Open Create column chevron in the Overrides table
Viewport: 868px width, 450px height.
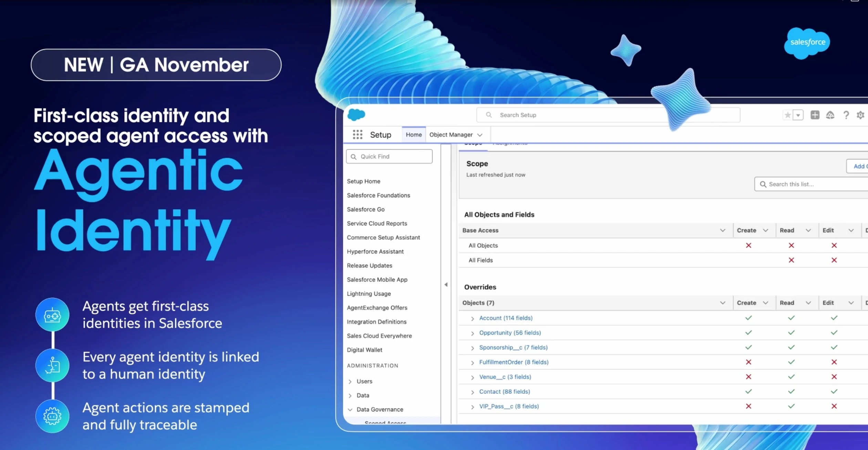pyautogui.click(x=765, y=303)
